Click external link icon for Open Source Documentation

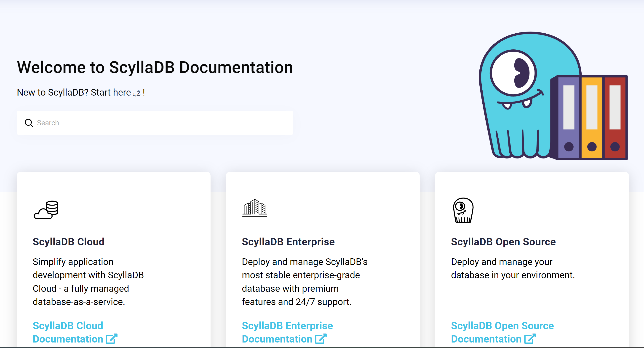point(530,339)
